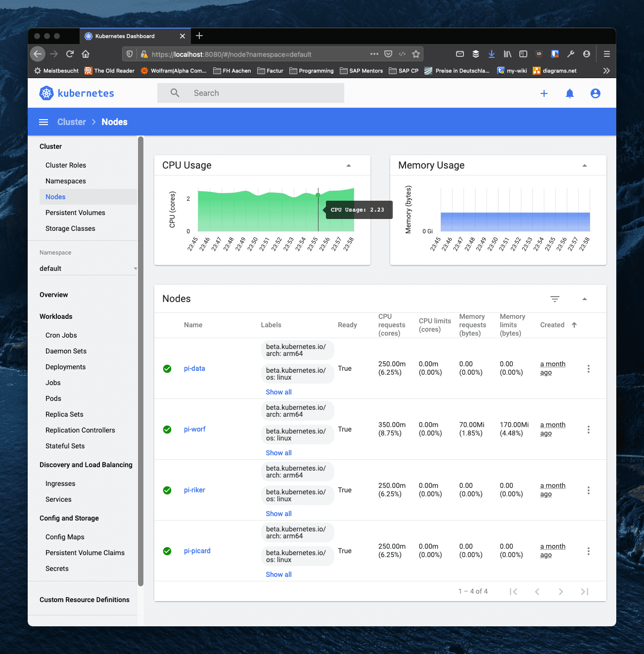Open the pi-picard node link

tap(197, 551)
